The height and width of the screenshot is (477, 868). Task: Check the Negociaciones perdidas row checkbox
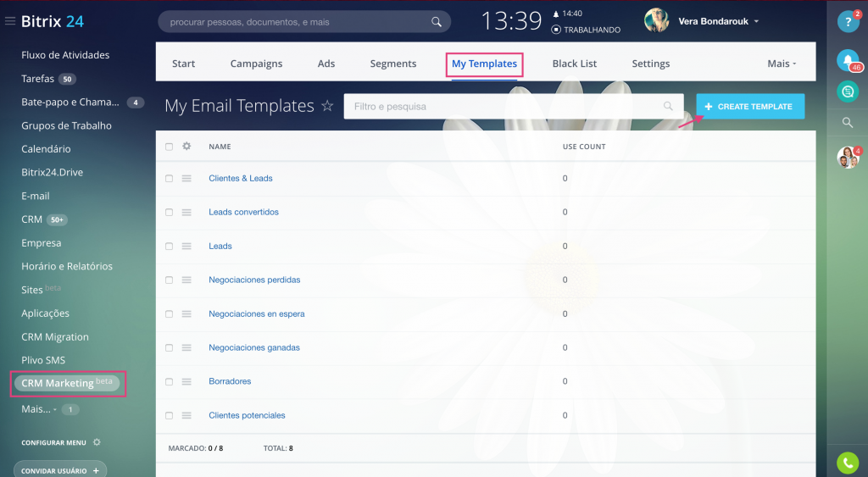click(169, 280)
